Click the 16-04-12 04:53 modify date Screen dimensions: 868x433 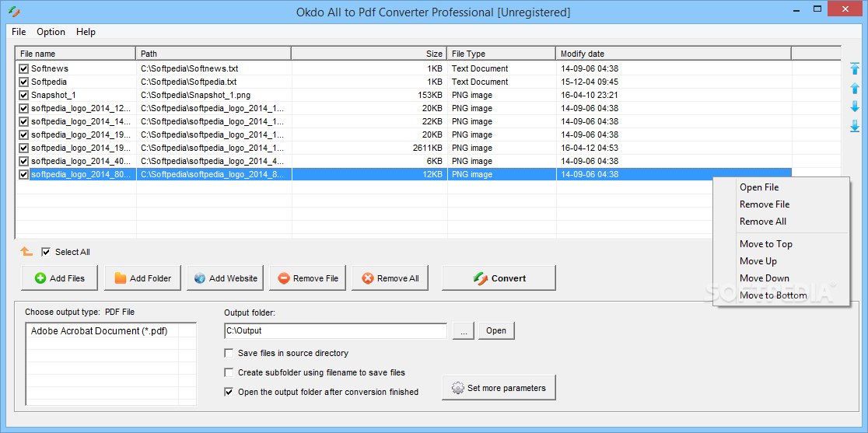pos(590,148)
